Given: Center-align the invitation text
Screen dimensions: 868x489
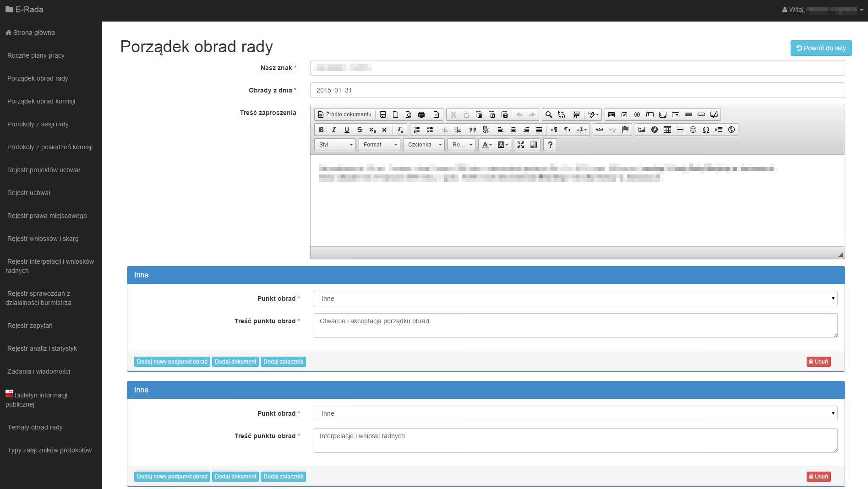Looking at the screenshot, I should [x=513, y=130].
